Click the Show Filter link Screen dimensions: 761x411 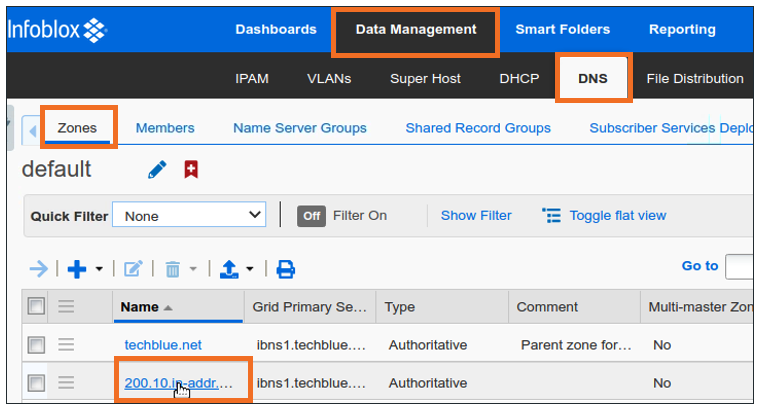(476, 215)
